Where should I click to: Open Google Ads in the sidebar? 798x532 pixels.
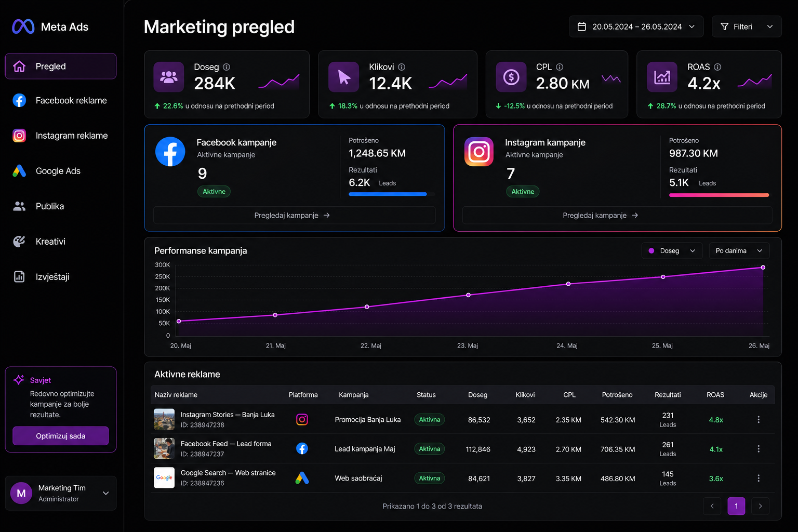[x=61, y=171]
